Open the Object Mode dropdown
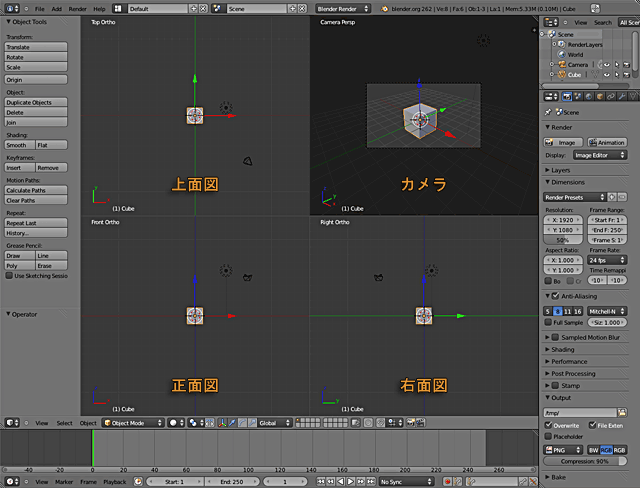 click(133, 423)
